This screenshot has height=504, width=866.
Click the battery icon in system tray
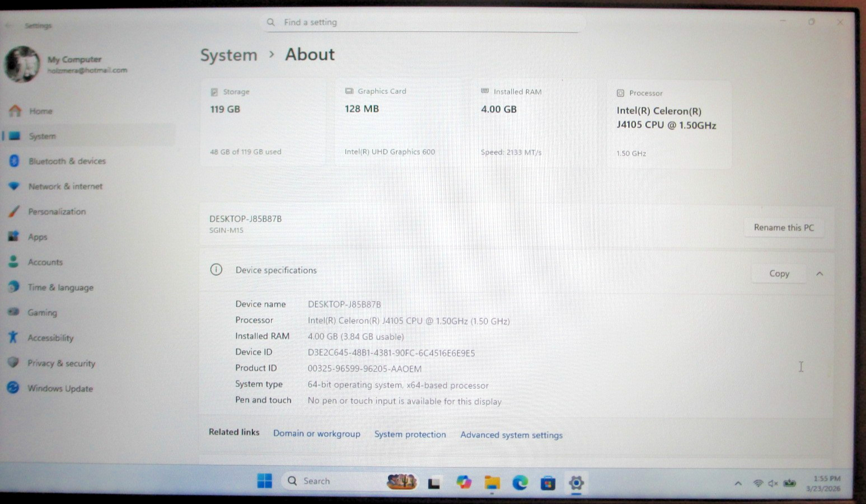click(x=789, y=483)
